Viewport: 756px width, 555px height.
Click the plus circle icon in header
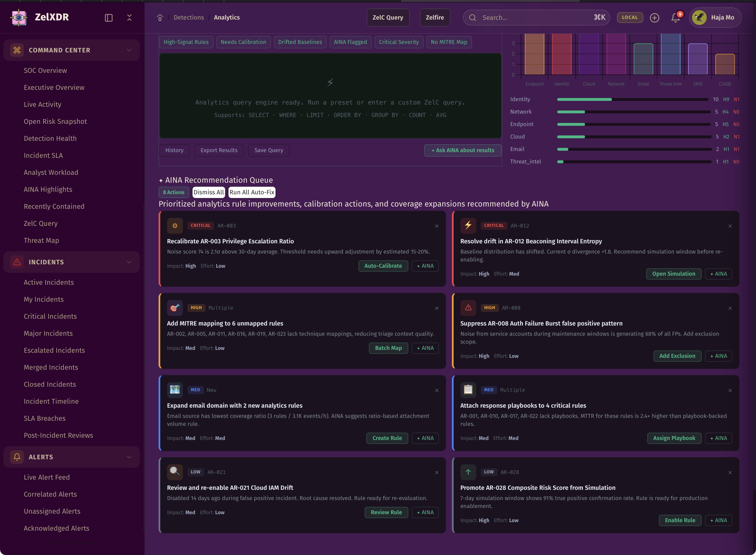point(654,18)
